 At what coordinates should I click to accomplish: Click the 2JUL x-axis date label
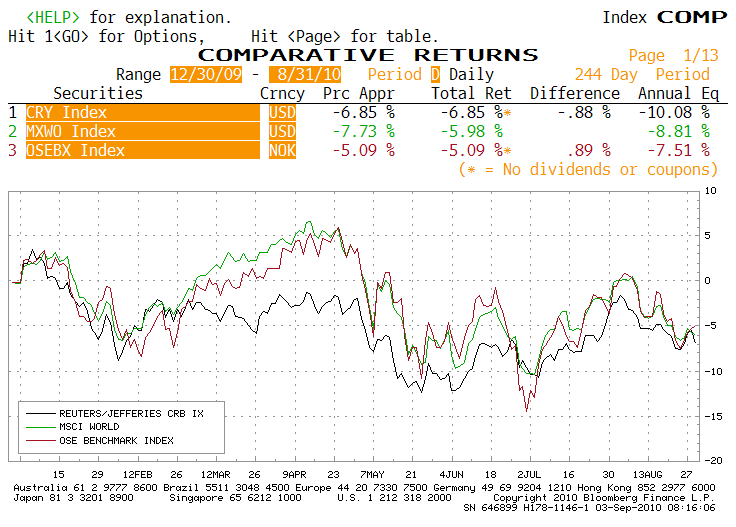click(x=529, y=474)
